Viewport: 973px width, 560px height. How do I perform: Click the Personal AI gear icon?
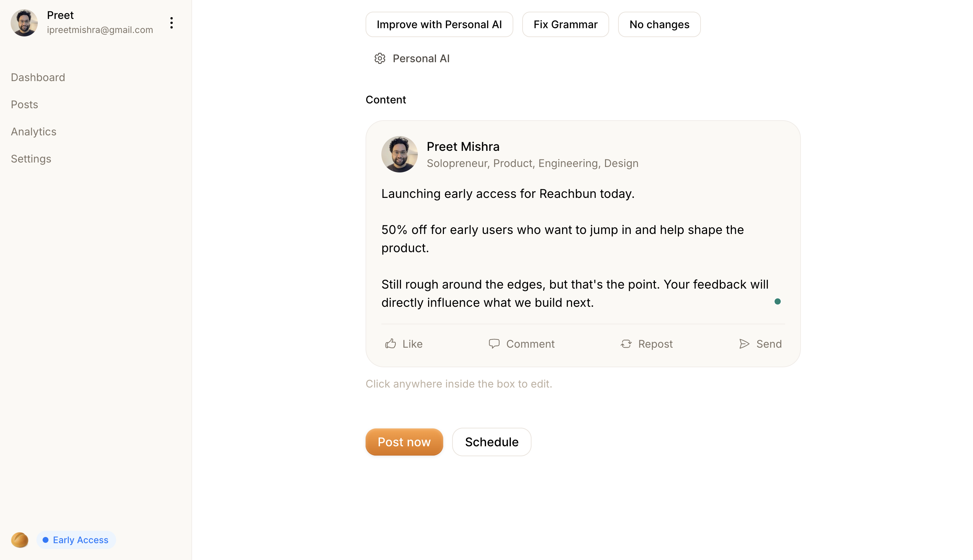pos(380,58)
